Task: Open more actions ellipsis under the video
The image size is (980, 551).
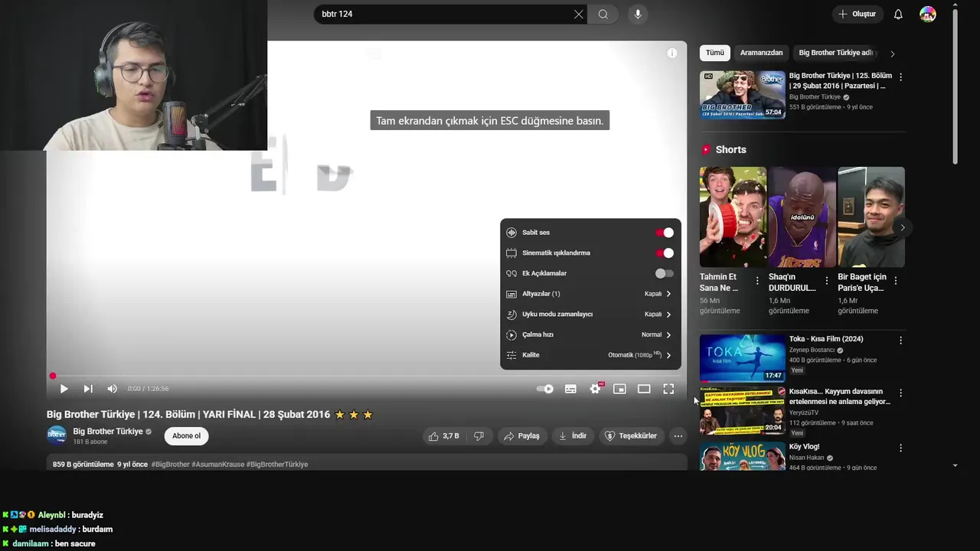Action: 678,436
